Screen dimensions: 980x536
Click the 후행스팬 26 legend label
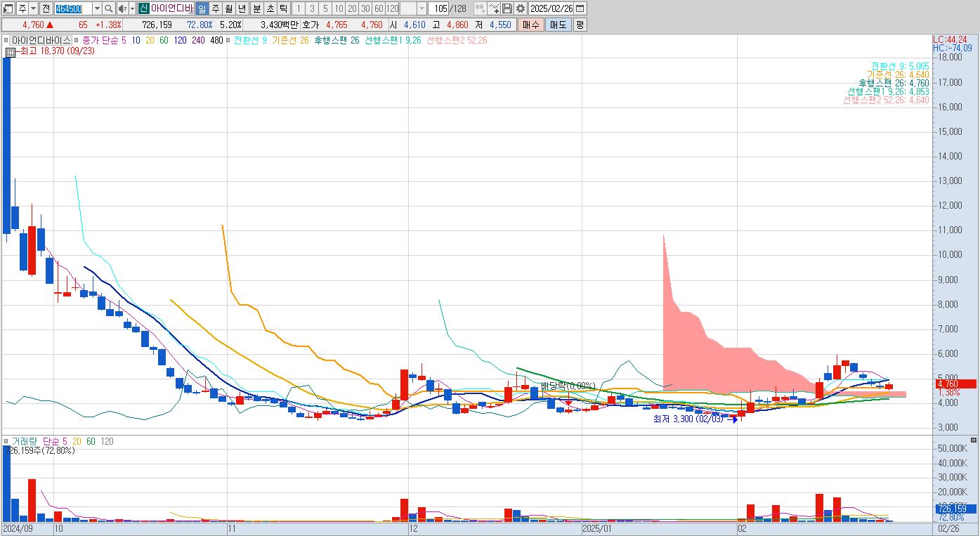[337, 41]
